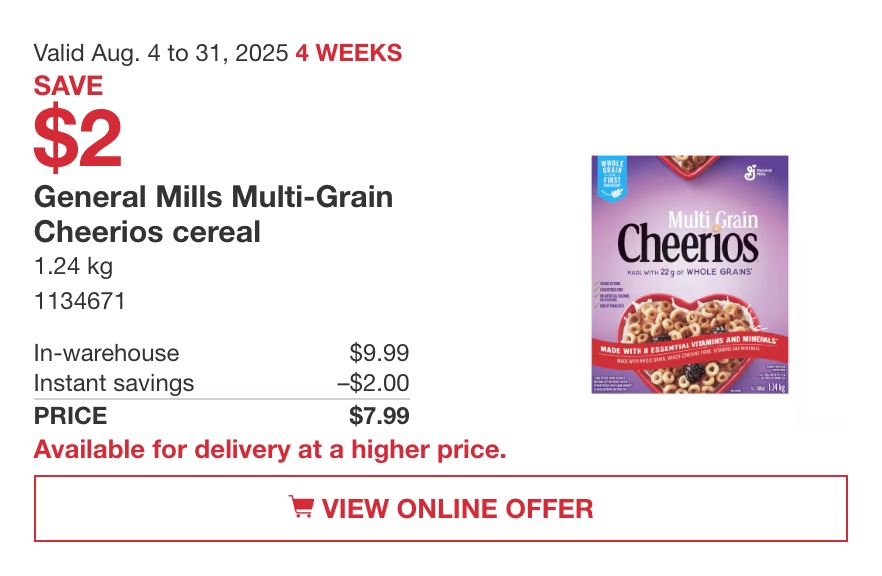This screenshot has height=576, width=882.
Task: Click the Instant savings label
Action: [114, 383]
